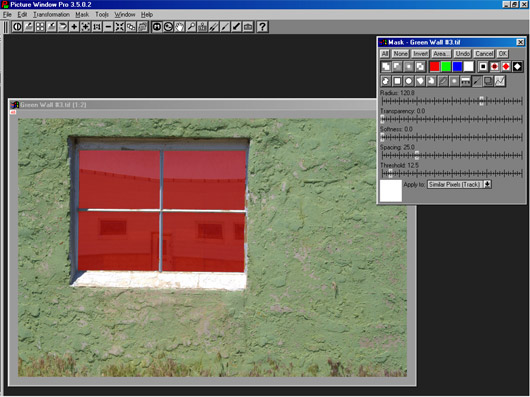Viewport: 530px width, 397px height.
Task: Click the four-squares grid toolbar icon
Action: 40,27
